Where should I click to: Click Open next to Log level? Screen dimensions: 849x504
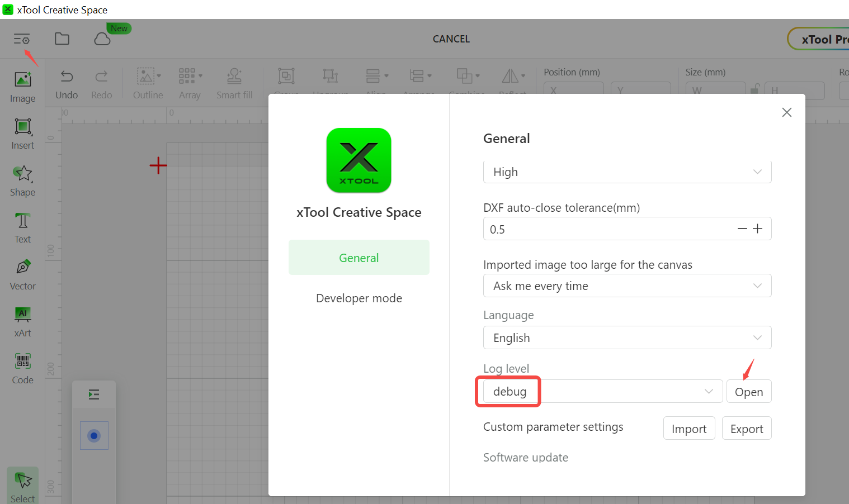pos(749,391)
